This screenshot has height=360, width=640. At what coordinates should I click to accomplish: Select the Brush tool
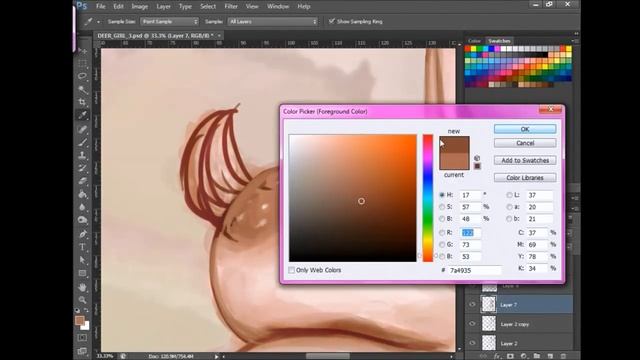[x=83, y=142]
